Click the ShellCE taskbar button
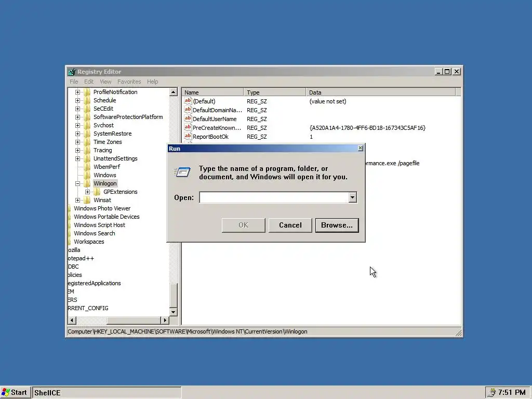This screenshot has height=399, width=532. point(107,393)
